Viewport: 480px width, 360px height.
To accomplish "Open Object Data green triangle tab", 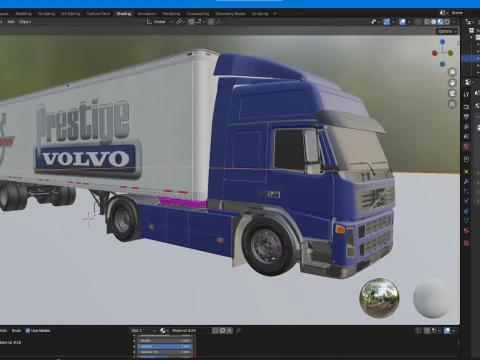I will click(x=466, y=221).
